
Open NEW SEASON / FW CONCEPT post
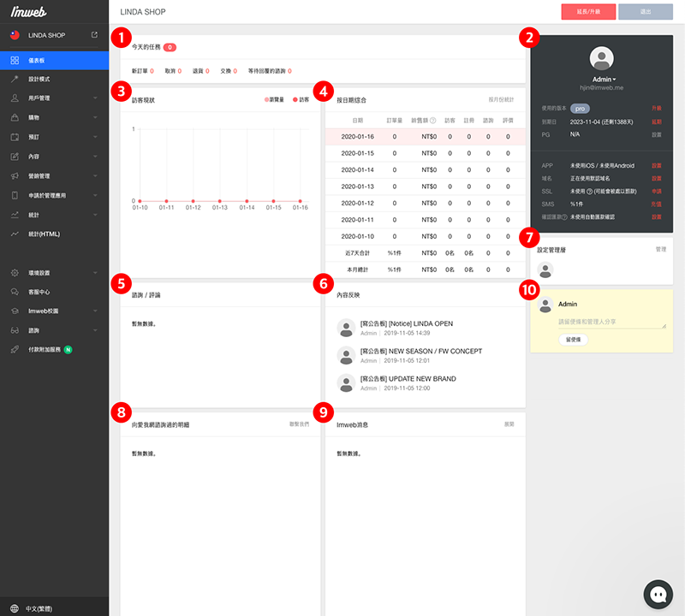click(x=421, y=351)
